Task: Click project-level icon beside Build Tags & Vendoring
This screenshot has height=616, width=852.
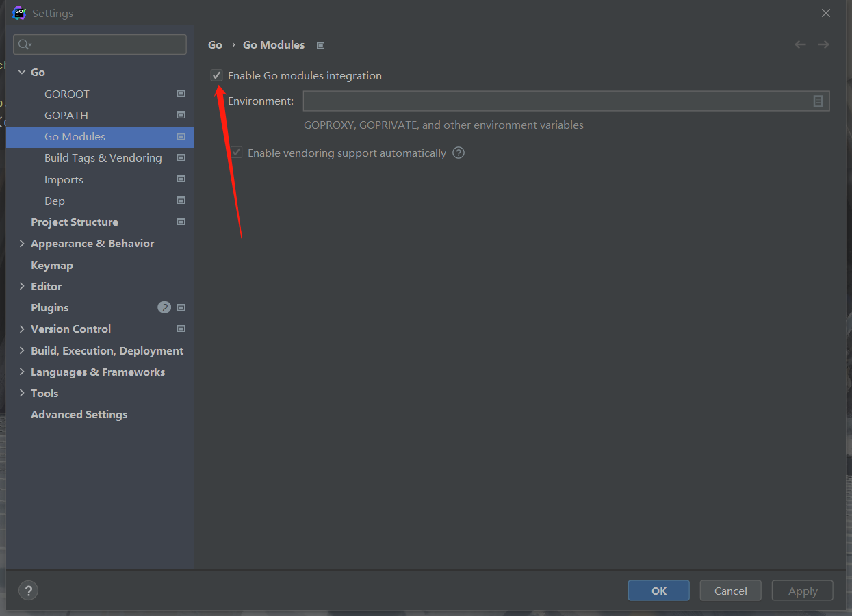Action: [181, 157]
